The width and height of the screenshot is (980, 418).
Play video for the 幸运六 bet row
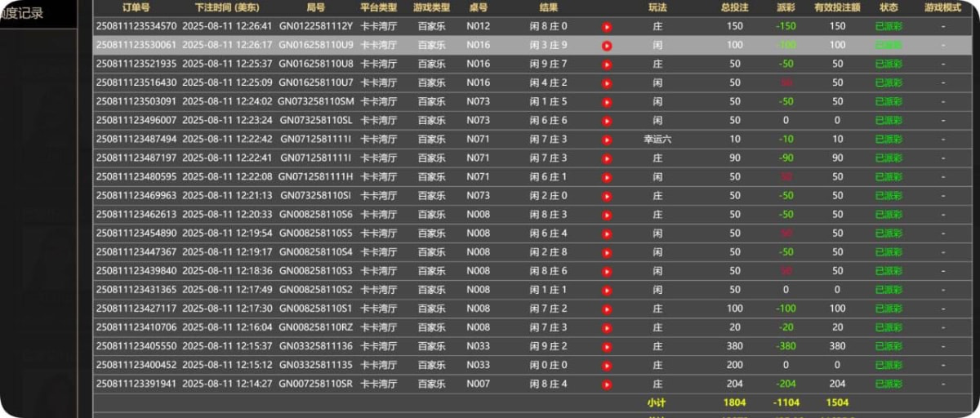tap(607, 140)
